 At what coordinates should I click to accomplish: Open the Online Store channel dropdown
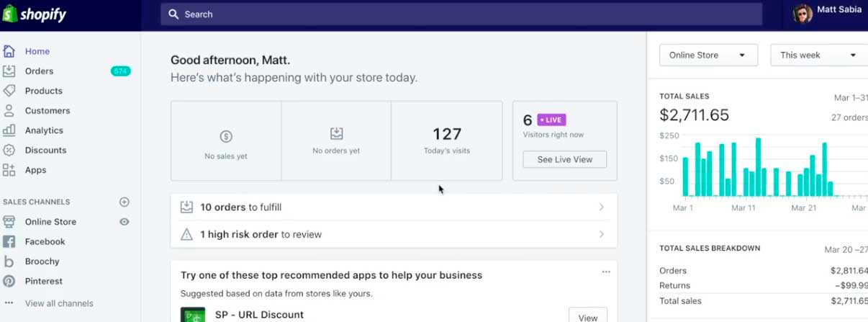coord(708,55)
